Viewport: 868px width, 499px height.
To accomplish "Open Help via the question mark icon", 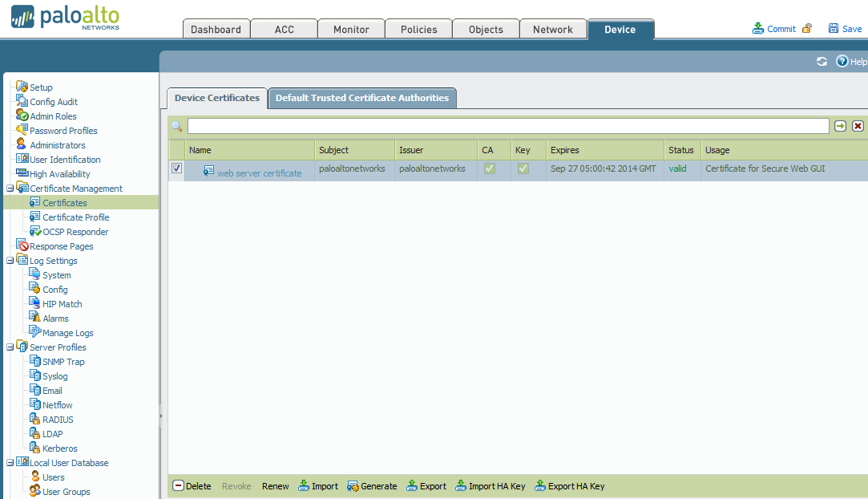I will [x=842, y=62].
